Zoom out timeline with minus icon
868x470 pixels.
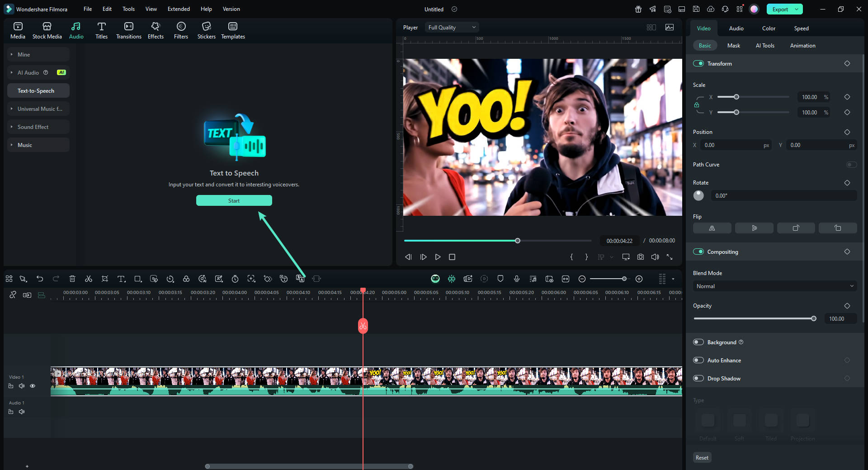point(582,279)
